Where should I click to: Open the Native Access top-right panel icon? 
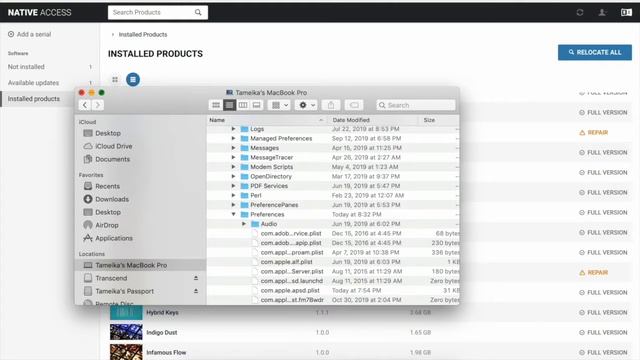[x=626, y=12]
